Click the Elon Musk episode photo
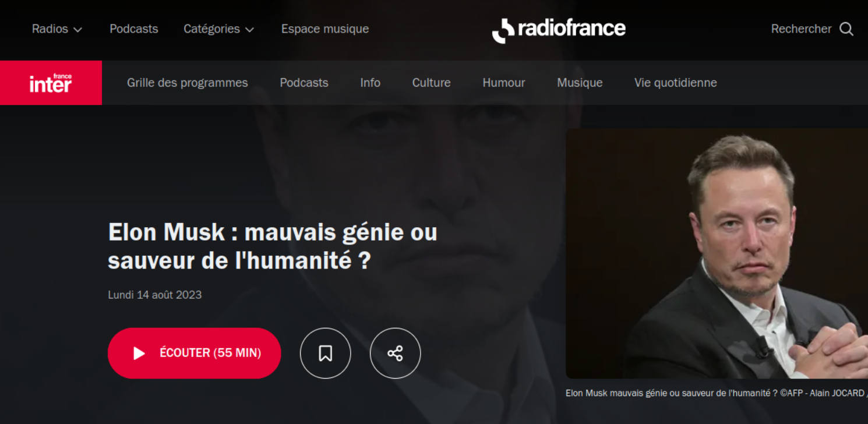 click(717, 253)
